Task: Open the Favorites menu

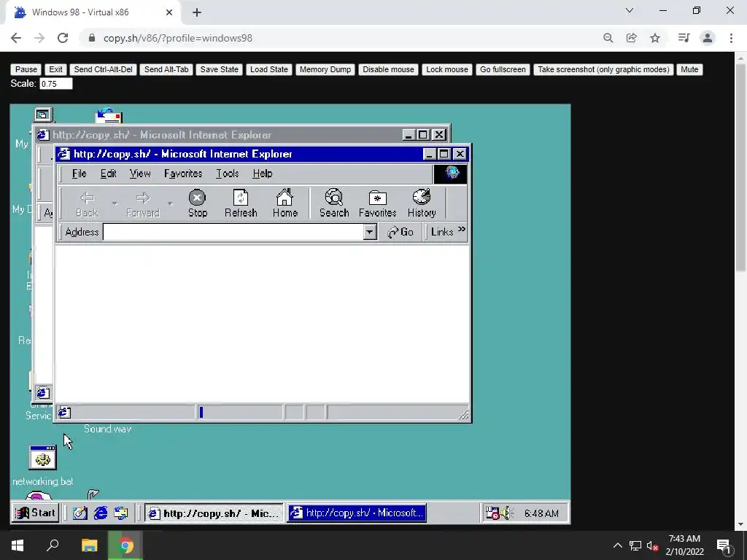Action: 183,174
